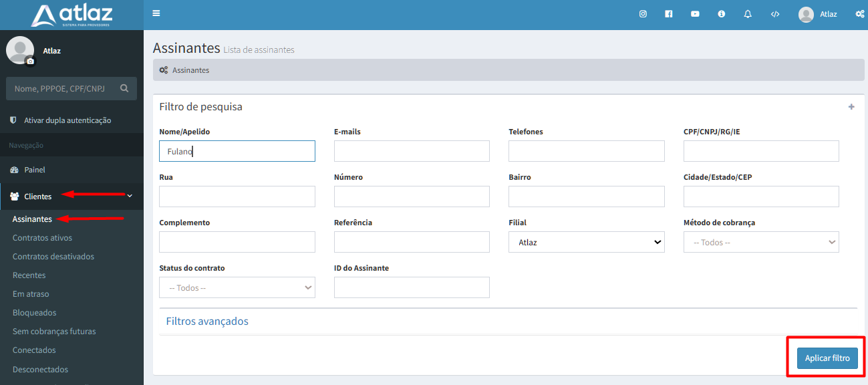This screenshot has height=385, width=868.
Task: Open the notifications bell
Action: point(748,14)
